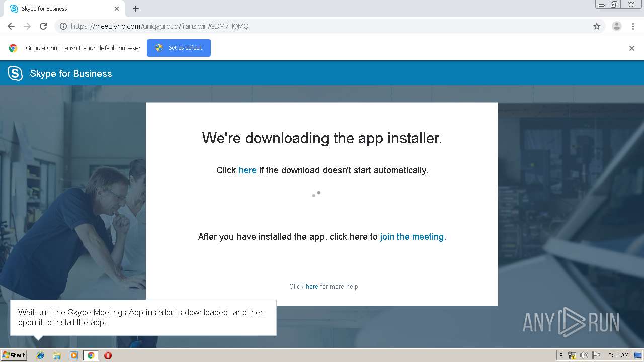The width and height of the screenshot is (644, 362).
Task: Open the Chrome three-dot menu
Action: pos(633,26)
